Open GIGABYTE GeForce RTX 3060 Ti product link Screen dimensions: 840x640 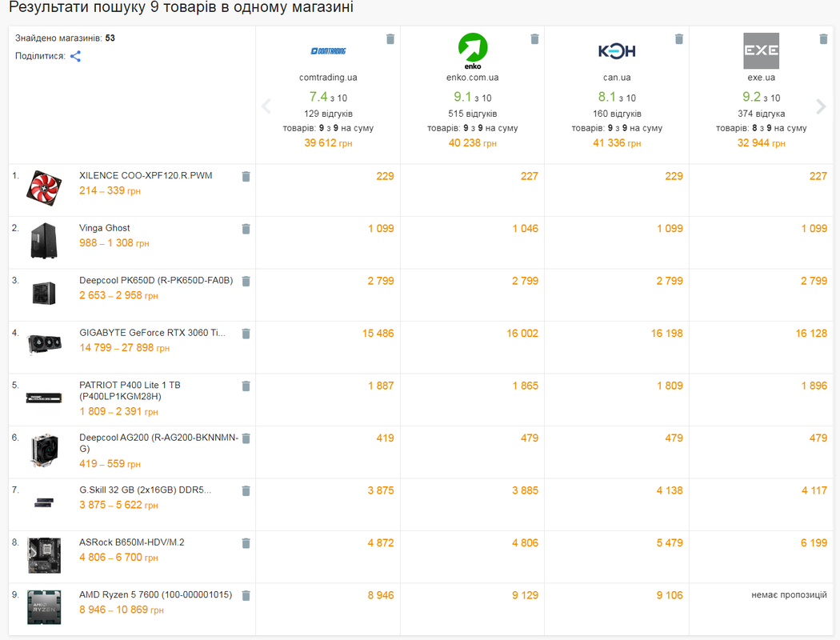tap(152, 333)
